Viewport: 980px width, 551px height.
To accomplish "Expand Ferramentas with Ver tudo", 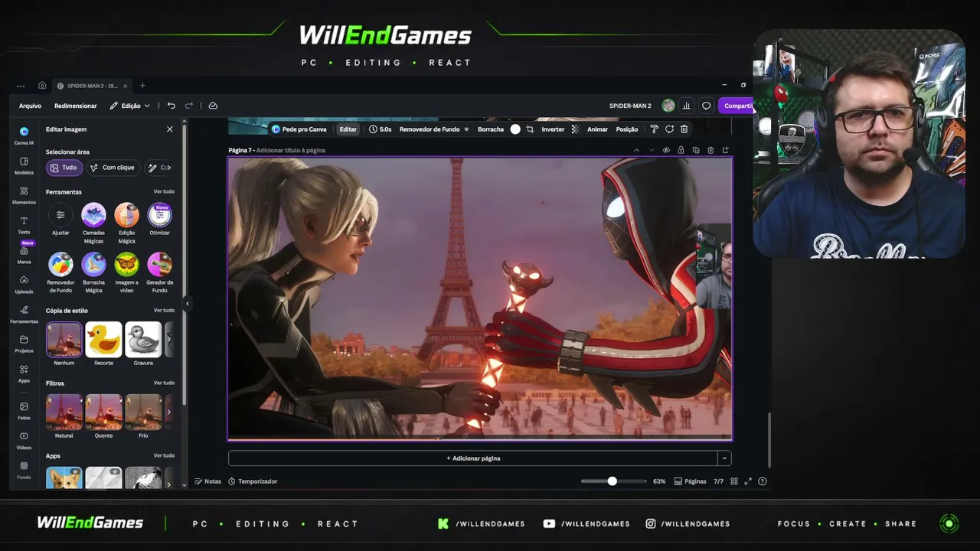I will (x=164, y=191).
